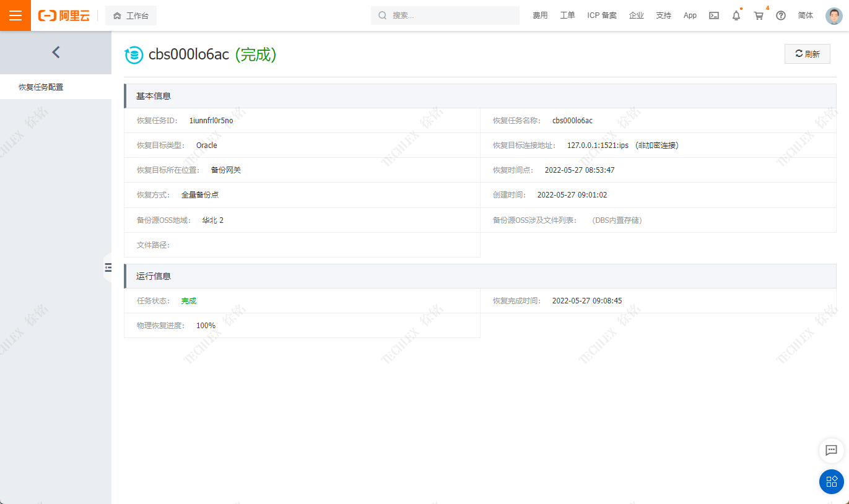Viewport: 849px width, 504px height.
Task: Open the hamburger main menu
Action: (x=15, y=15)
